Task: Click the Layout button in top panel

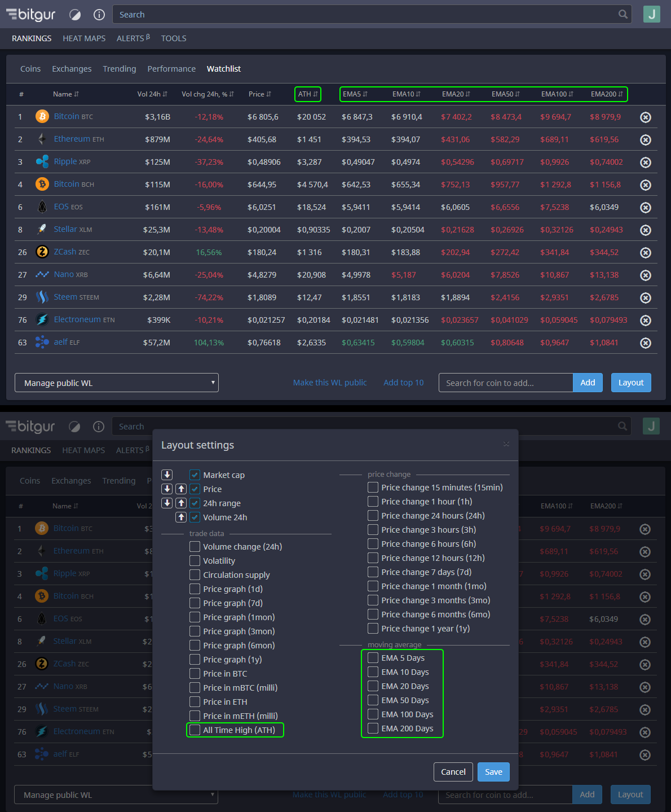Action: pyautogui.click(x=631, y=383)
